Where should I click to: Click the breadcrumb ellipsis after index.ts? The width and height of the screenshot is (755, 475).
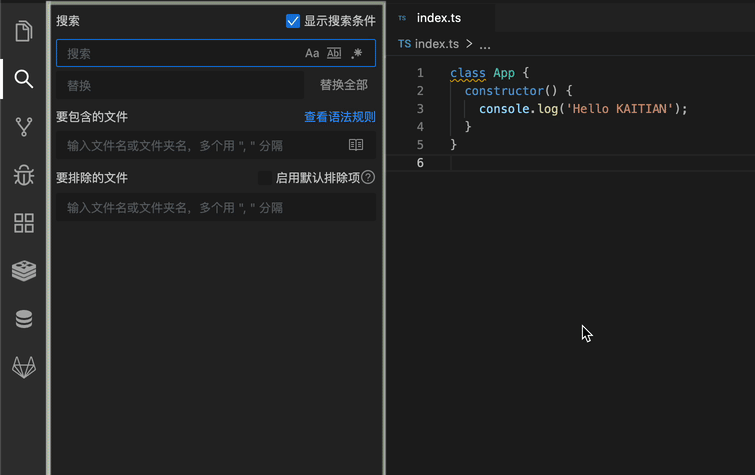(485, 45)
